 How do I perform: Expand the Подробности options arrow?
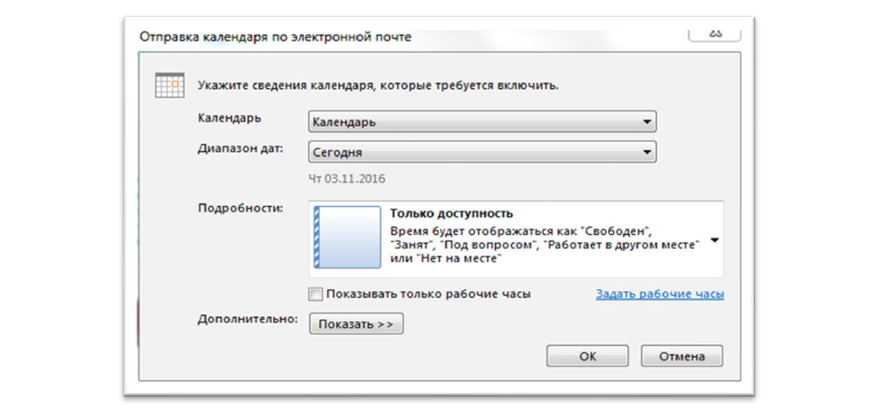(715, 240)
